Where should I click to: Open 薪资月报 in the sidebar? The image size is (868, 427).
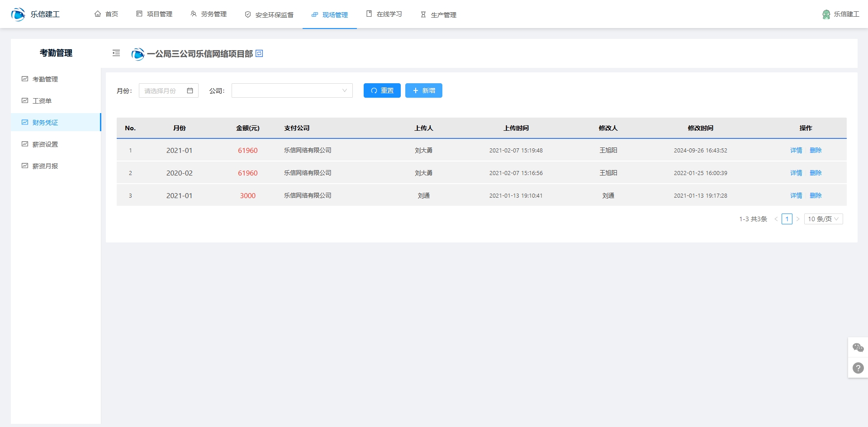pos(45,166)
